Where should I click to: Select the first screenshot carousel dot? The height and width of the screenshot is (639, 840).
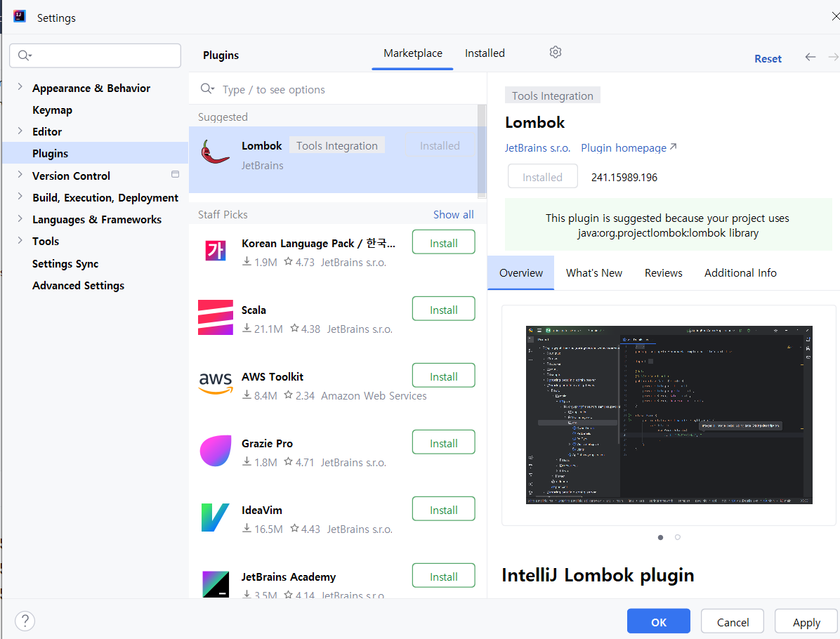pos(660,537)
